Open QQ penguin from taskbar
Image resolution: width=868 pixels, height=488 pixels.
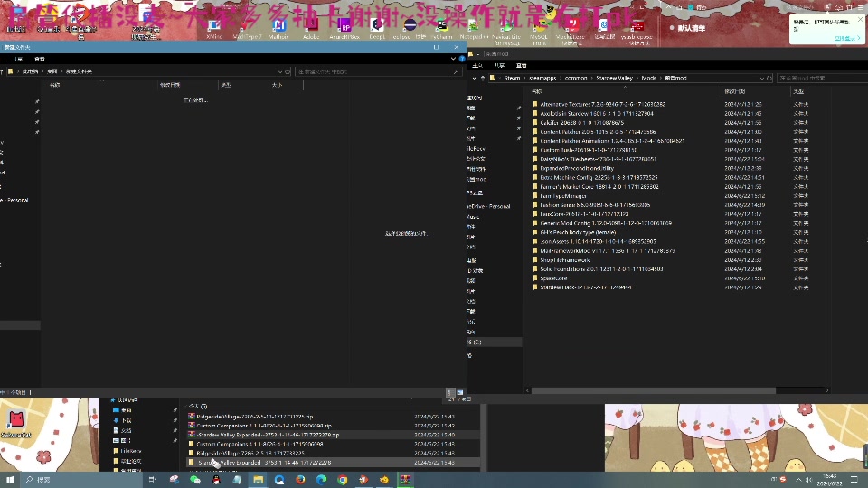[216, 480]
